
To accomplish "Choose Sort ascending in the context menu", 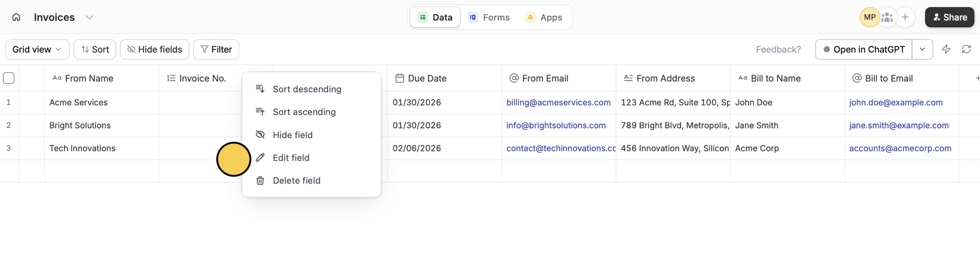I will (311, 112).
